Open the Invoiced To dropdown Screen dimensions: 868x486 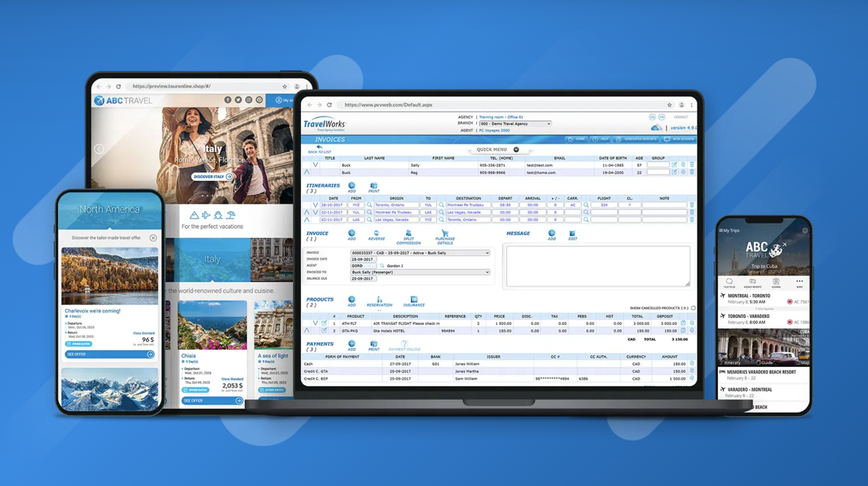(x=487, y=272)
